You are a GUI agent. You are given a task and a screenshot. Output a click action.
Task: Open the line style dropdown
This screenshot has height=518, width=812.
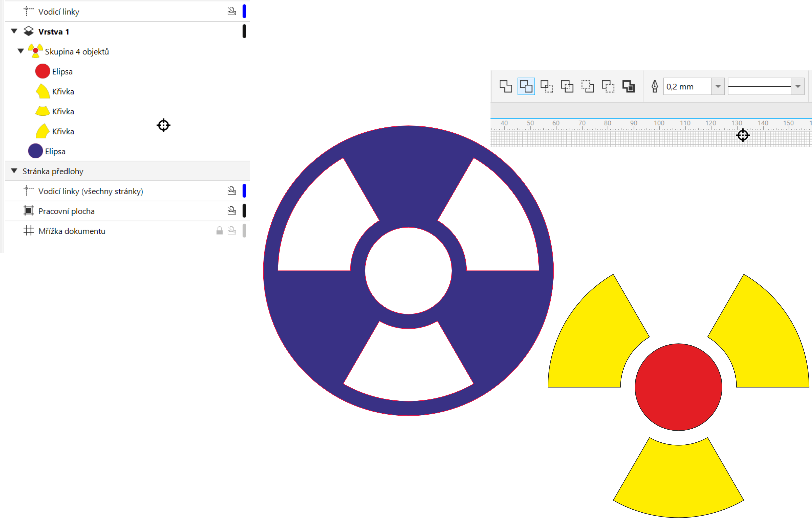pos(798,87)
